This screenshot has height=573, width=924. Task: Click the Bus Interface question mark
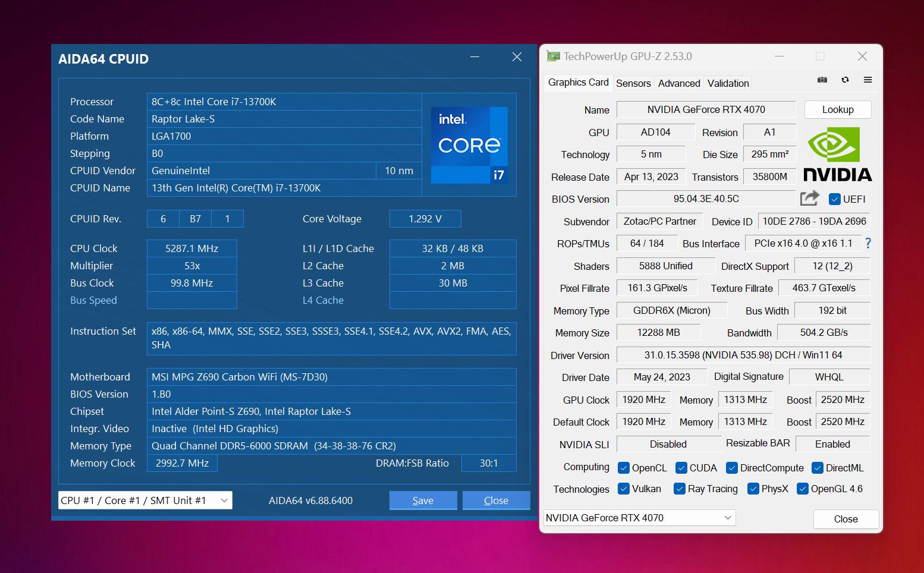[x=868, y=243]
